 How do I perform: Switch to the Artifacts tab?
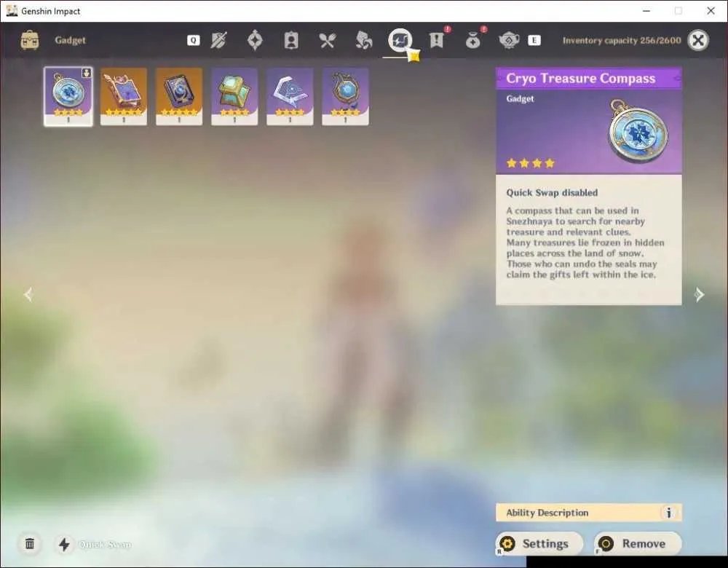click(x=255, y=40)
